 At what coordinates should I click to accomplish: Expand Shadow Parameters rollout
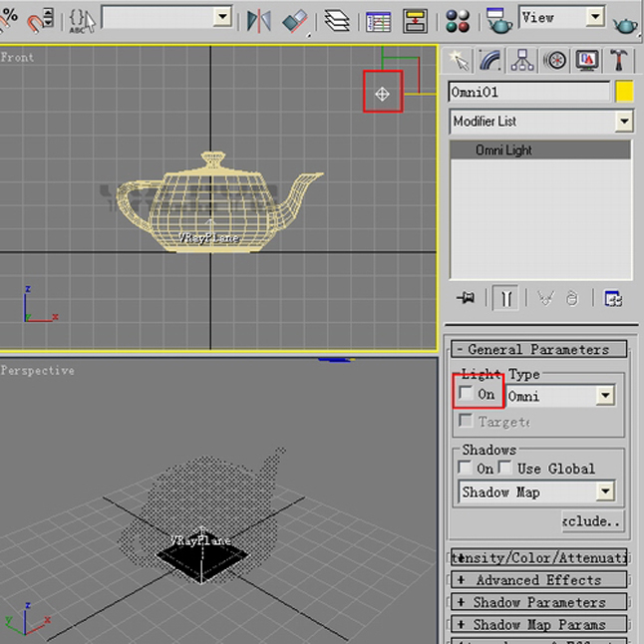(539, 602)
